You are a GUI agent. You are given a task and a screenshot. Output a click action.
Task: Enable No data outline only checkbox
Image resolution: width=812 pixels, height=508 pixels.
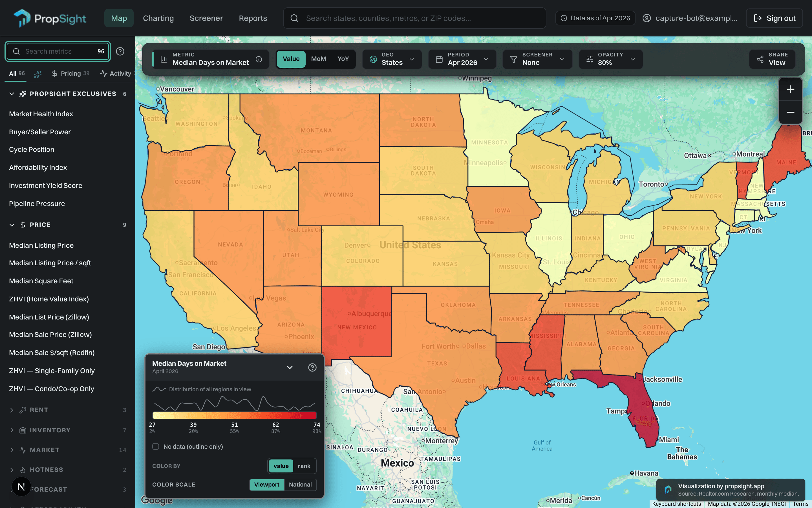coord(155,446)
